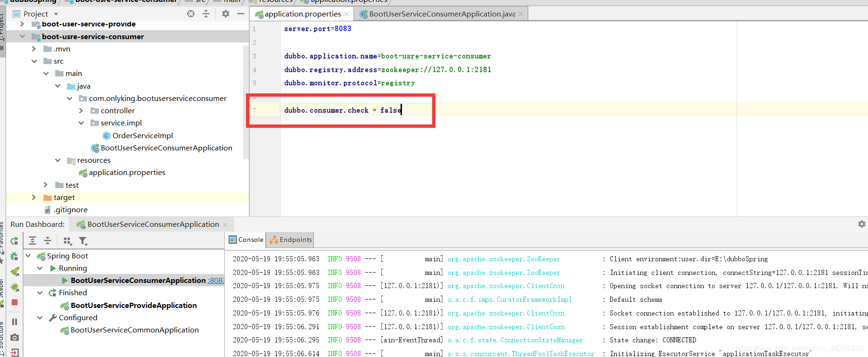Collapse the resources folder
Screen dimensions: 868x357
point(57,160)
